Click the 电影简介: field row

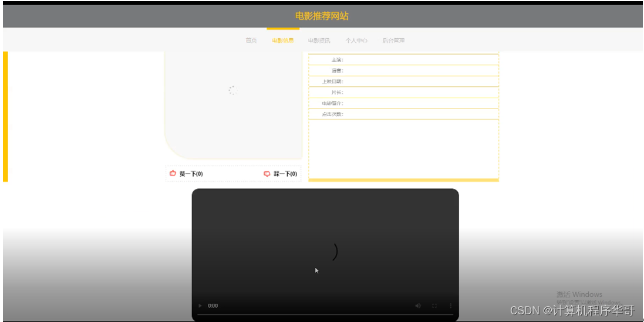[404, 103]
